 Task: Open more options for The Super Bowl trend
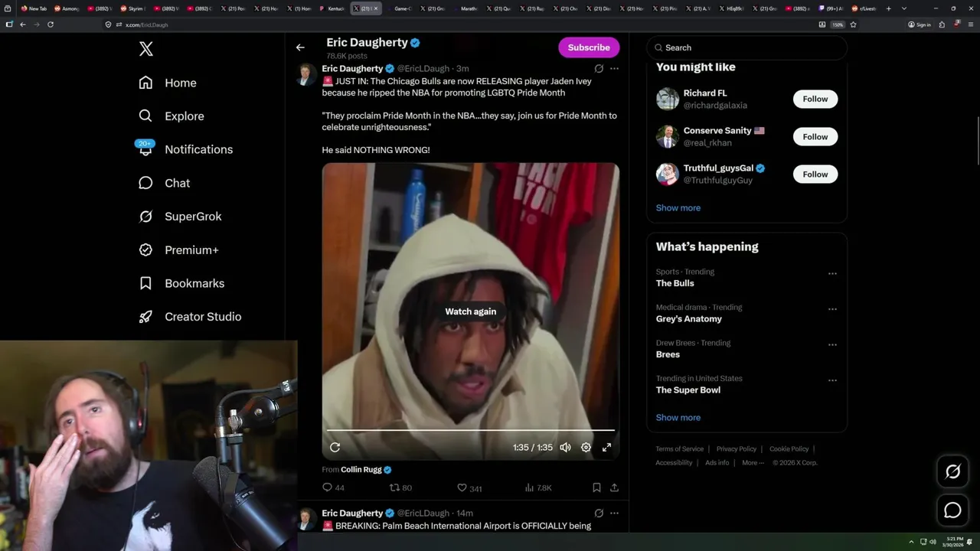coord(832,380)
